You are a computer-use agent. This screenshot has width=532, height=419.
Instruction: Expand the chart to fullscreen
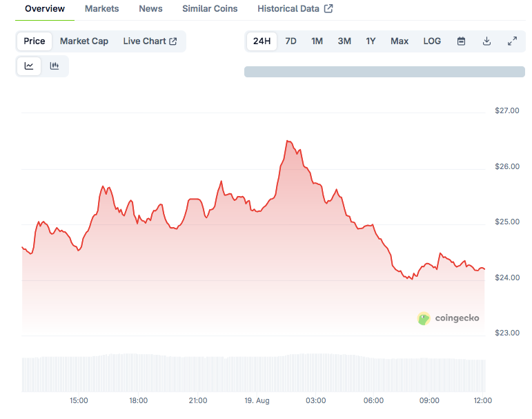point(512,41)
